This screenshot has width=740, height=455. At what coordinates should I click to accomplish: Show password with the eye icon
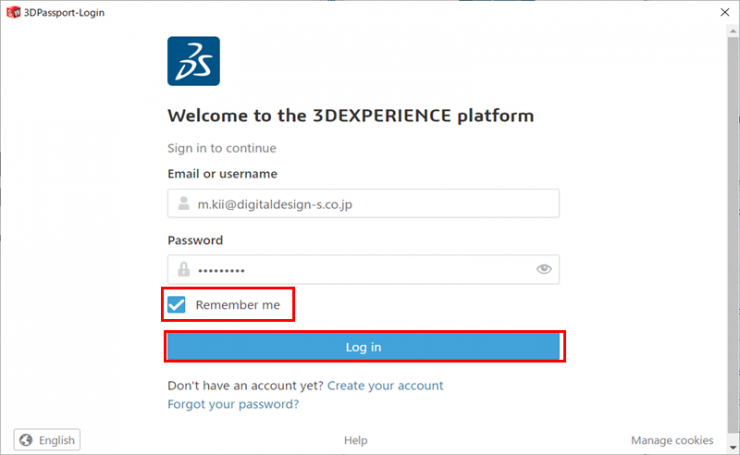point(544,269)
